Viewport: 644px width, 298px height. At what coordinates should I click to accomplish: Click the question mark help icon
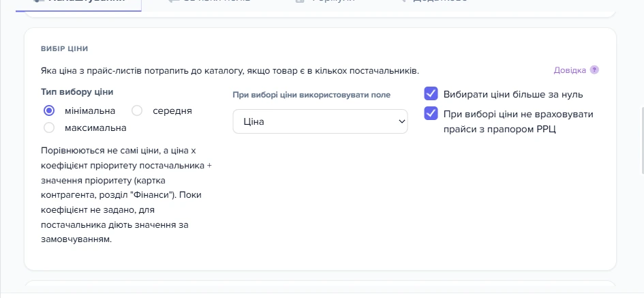594,70
